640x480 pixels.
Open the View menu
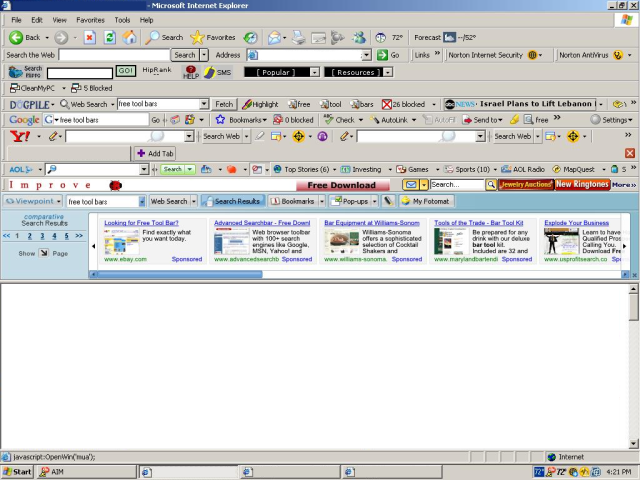pos(59,20)
